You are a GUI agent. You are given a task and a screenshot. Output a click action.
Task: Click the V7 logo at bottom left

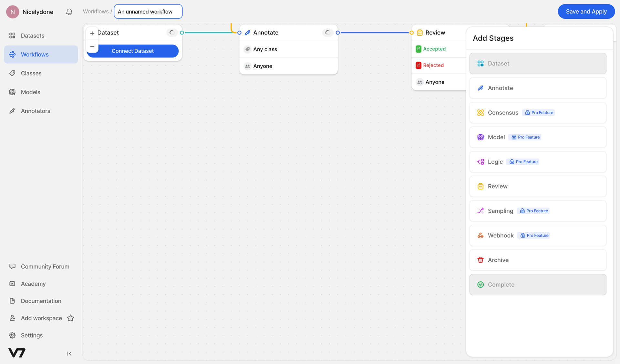click(x=16, y=353)
